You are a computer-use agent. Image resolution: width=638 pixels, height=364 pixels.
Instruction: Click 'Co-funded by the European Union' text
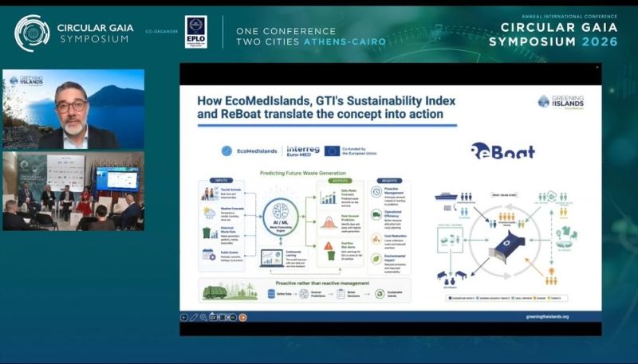click(x=360, y=151)
